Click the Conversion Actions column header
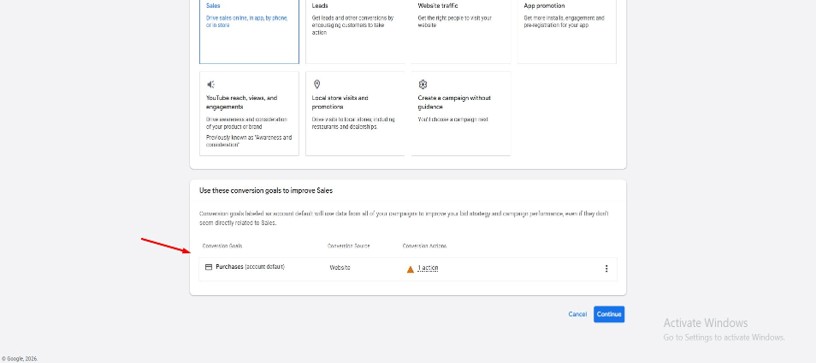Image resolution: width=816 pixels, height=363 pixels. click(425, 246)
